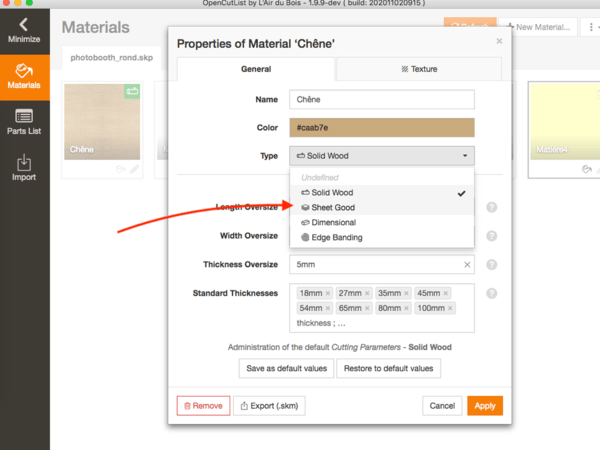Select the General tab
Viewport: 600px width, 450px height.
tap(256, 69)
